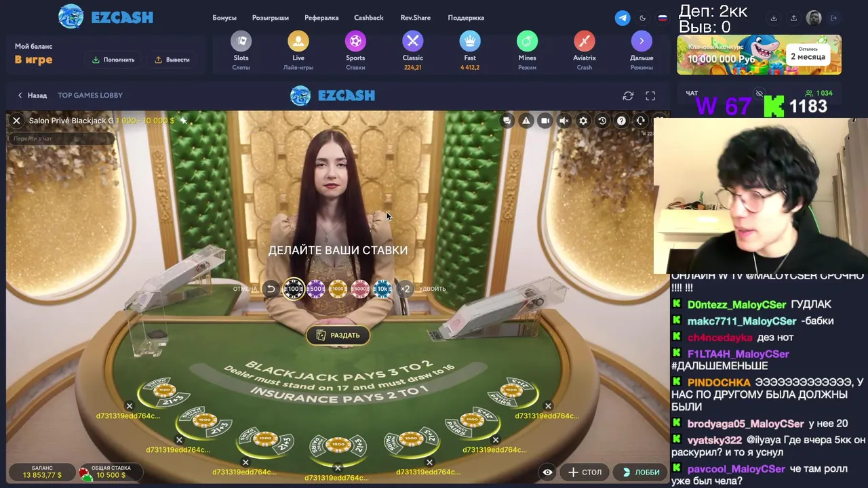Click the warning triangle icon

pyautogui.click(x=526, y=121)
